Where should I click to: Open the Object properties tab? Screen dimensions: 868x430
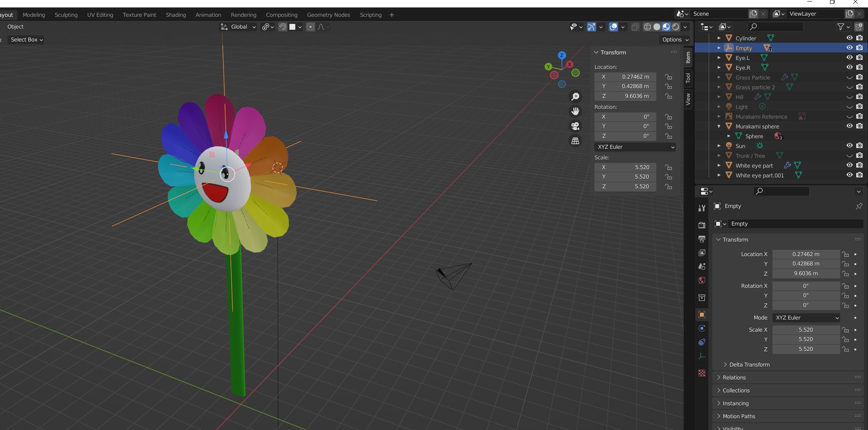702,314
